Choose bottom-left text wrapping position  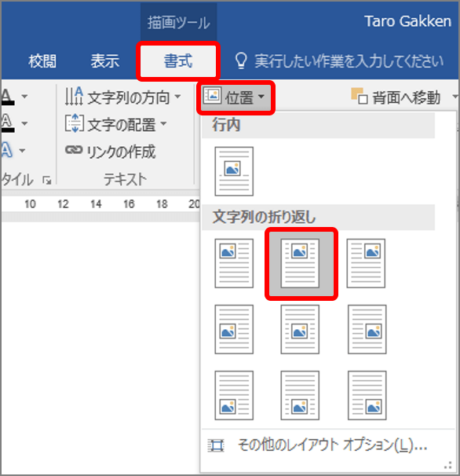[x=234, y=395]
